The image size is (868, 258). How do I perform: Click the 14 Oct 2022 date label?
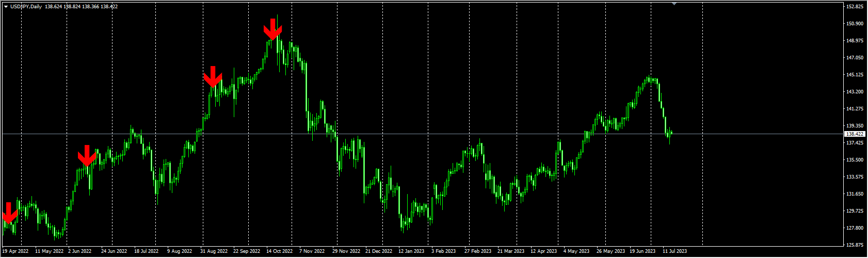(279, 251)
